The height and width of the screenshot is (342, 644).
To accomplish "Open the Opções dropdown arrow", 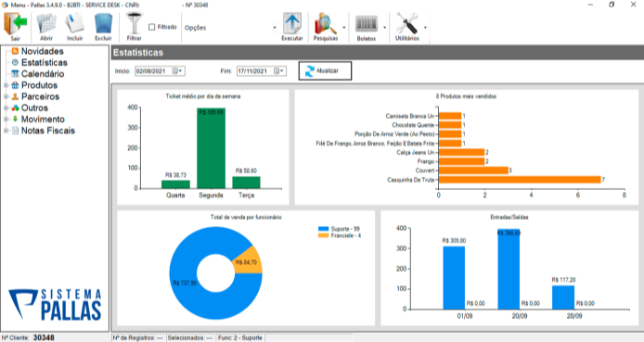I will point(275,28).
